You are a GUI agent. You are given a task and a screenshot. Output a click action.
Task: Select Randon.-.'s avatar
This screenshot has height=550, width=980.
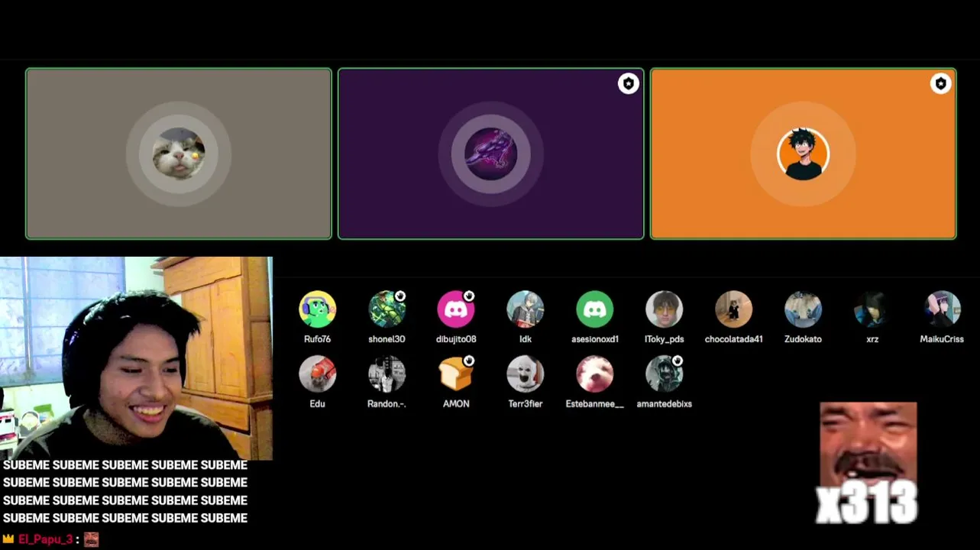click(x=387, y=374)
